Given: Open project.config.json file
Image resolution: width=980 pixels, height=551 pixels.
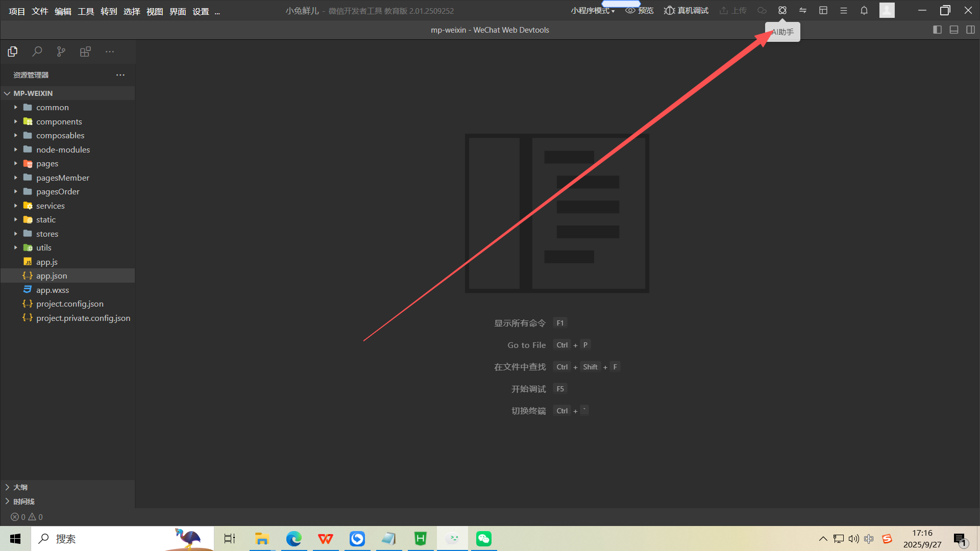Looking at the screenshot, I should tap(69, 304).
